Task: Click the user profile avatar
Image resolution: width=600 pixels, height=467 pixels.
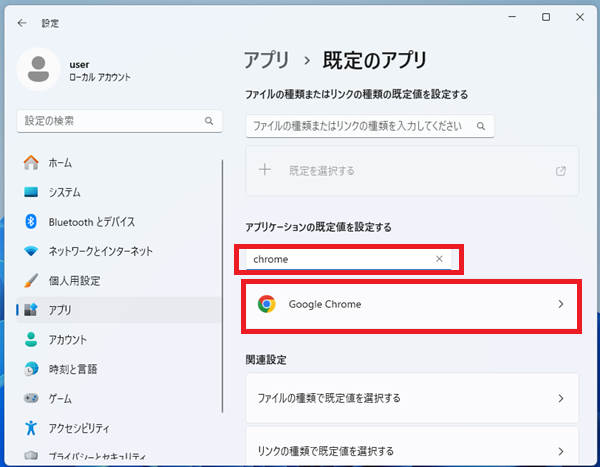Action: tap(38, 69)
